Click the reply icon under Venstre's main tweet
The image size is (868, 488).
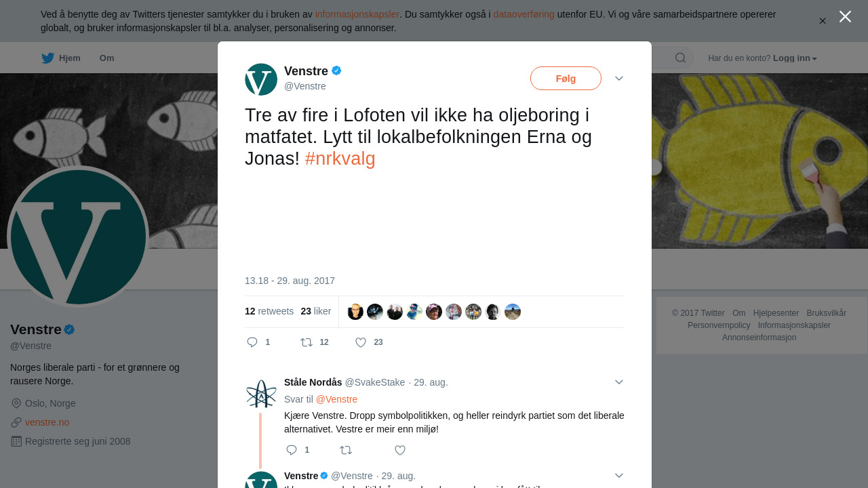pos(252,342)
